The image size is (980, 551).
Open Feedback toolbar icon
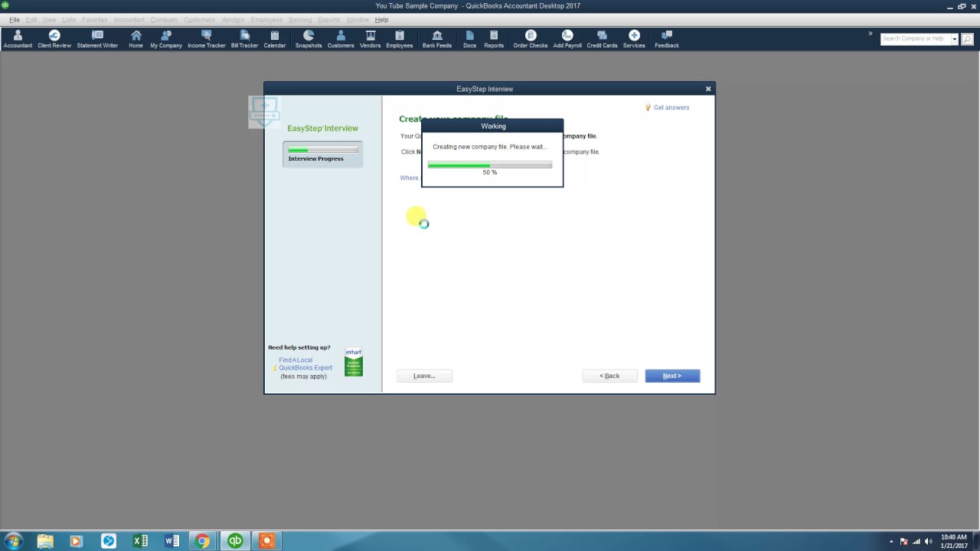point(667,39)
